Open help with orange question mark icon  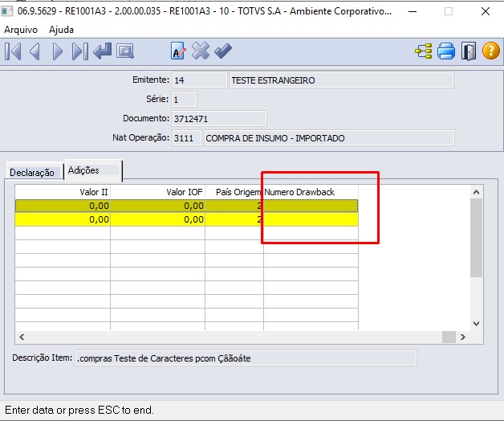[491, 51]
